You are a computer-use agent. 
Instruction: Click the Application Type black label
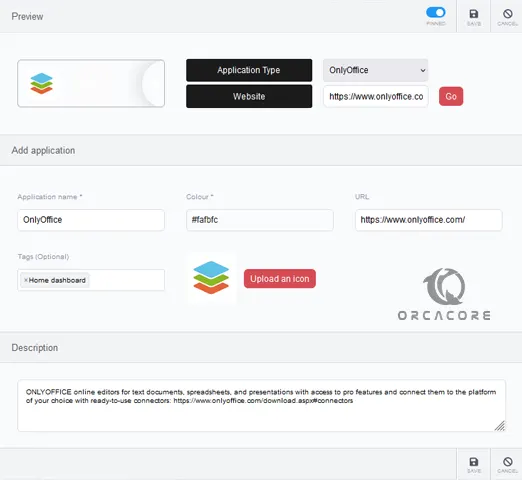coord(249,70)
